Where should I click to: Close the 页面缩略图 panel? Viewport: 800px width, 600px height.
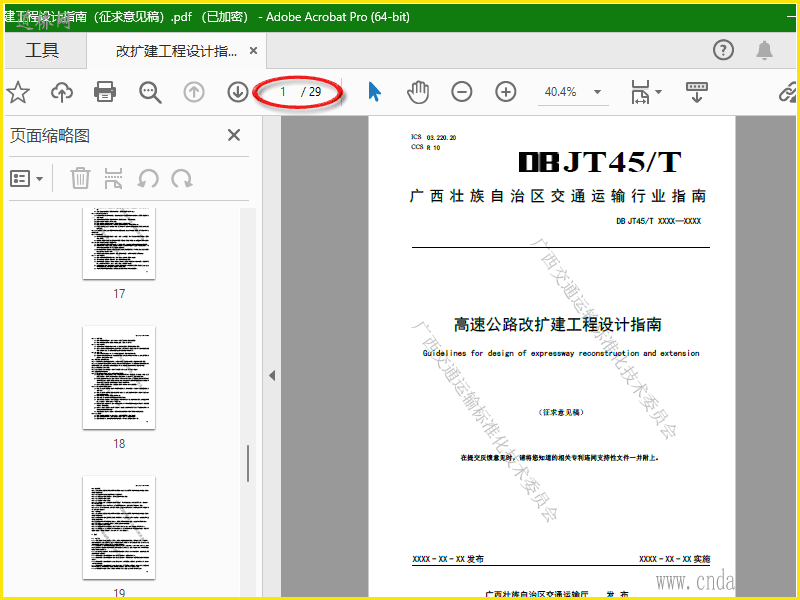coord(234,135)
